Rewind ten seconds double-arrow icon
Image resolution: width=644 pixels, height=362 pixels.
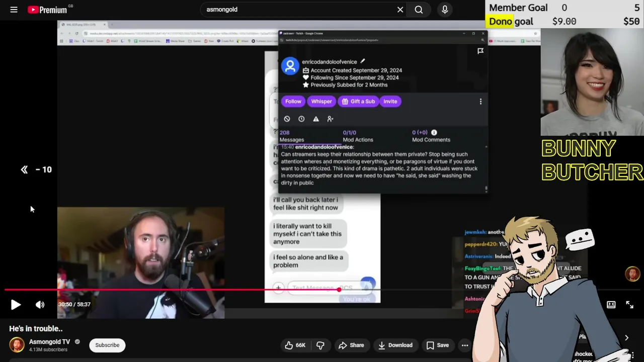tap(24, 169)
